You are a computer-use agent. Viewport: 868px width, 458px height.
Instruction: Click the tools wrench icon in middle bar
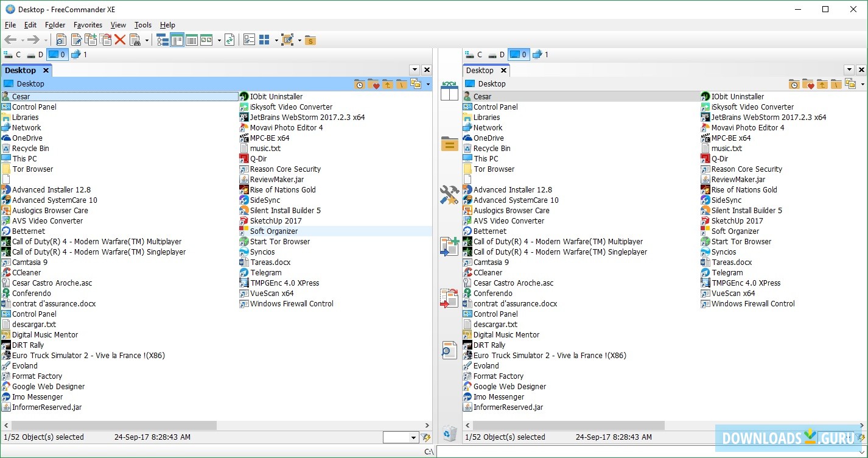[x=449, y=195]
